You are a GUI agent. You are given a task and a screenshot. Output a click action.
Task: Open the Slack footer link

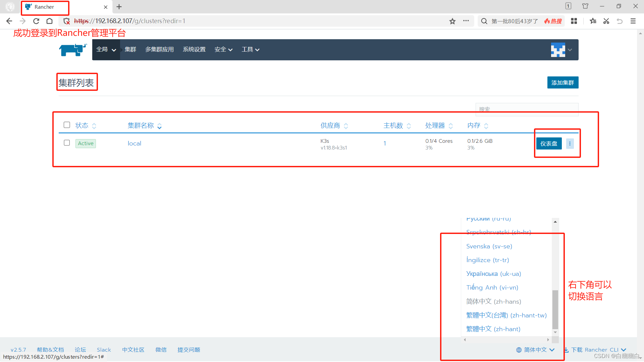click(x=104, y=350)
